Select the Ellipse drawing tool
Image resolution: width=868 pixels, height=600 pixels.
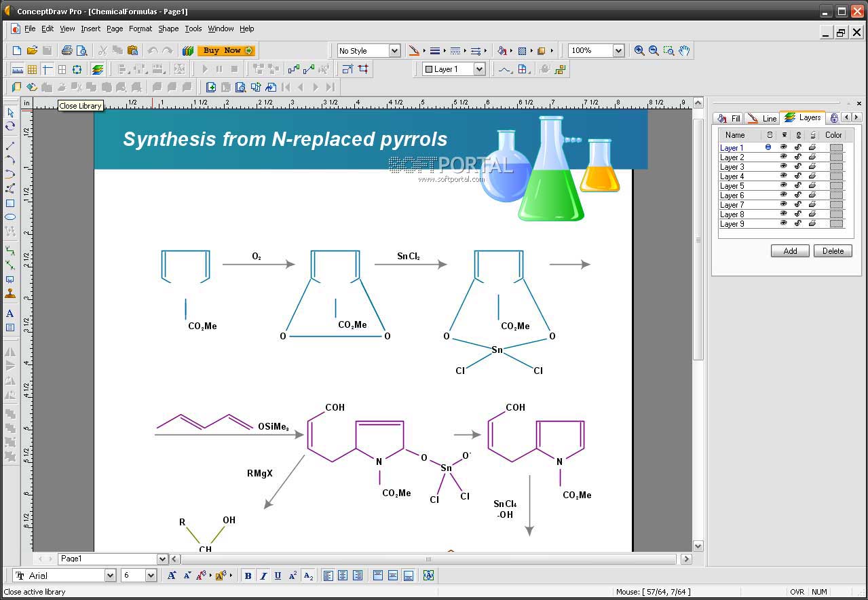[10, 217]
